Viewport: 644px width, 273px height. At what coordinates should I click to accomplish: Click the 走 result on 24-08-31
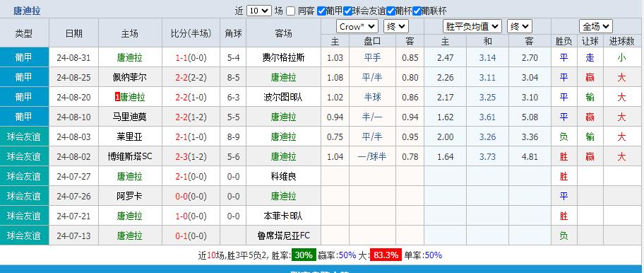(590, 57)
